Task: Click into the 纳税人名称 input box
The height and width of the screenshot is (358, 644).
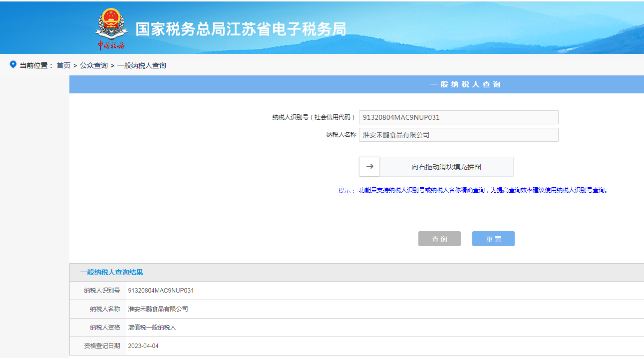Action: click(x=458, y=135)
